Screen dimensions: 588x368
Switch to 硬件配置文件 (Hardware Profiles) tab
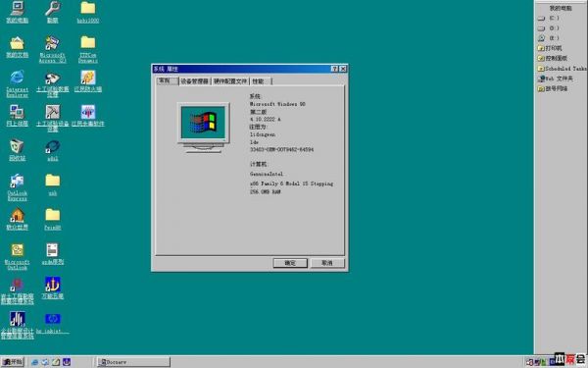230,81
